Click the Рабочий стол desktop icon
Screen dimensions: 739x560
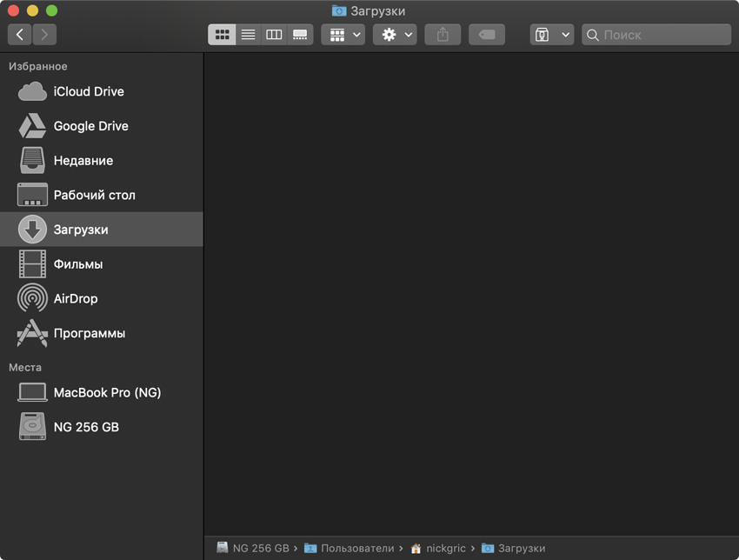pyautogui.click(x=32, y=195)
